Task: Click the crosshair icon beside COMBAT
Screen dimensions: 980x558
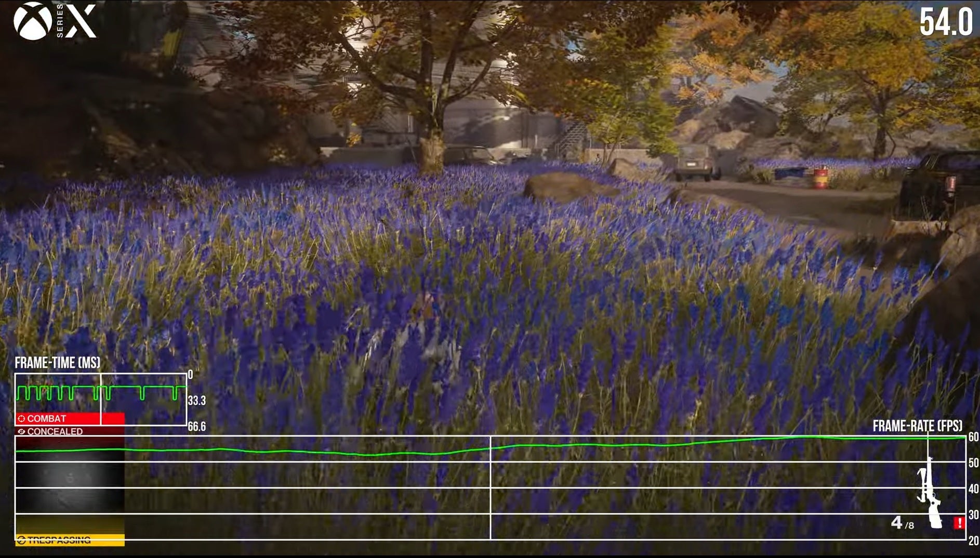Action: 21,419
